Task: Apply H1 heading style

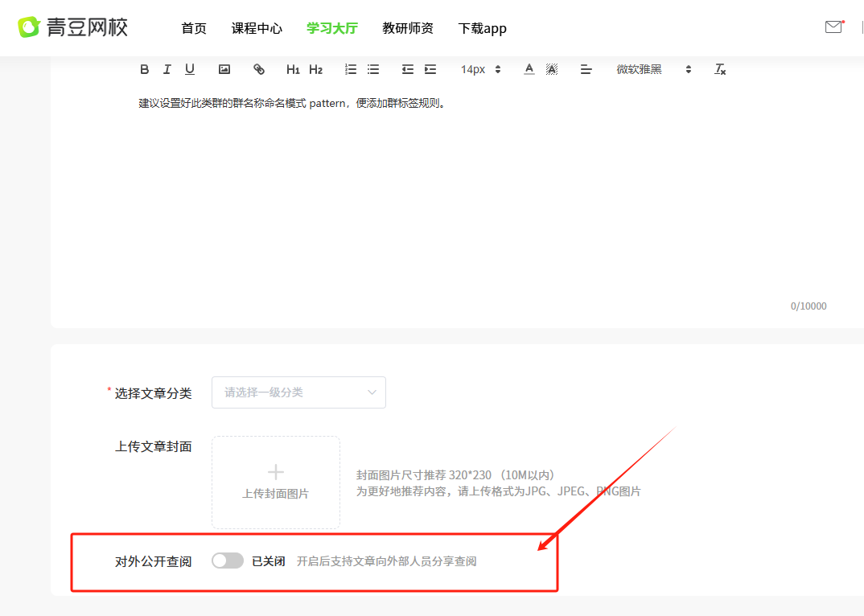Action: (293, 69)
